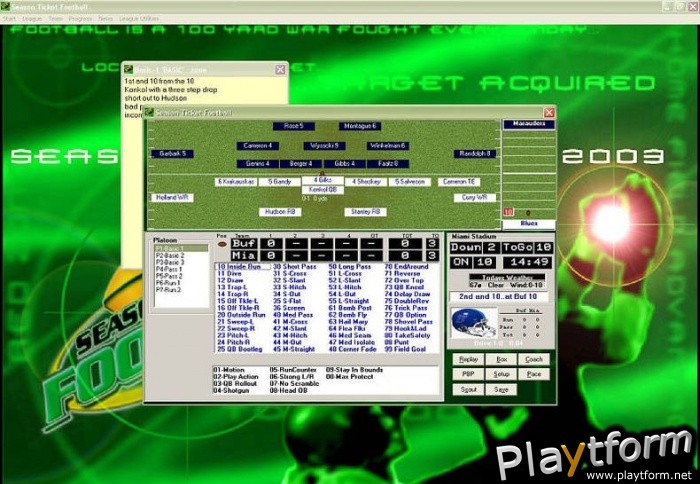Open the League menu
The height and width of the screenshot is (484, 700).
(32, 19)
